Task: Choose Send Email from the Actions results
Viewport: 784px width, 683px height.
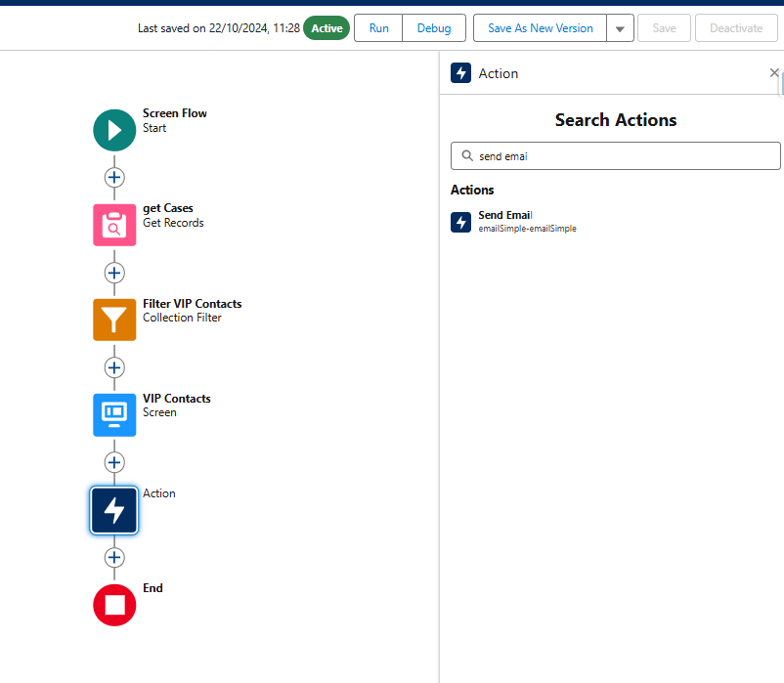Action: tap(505, 215)
